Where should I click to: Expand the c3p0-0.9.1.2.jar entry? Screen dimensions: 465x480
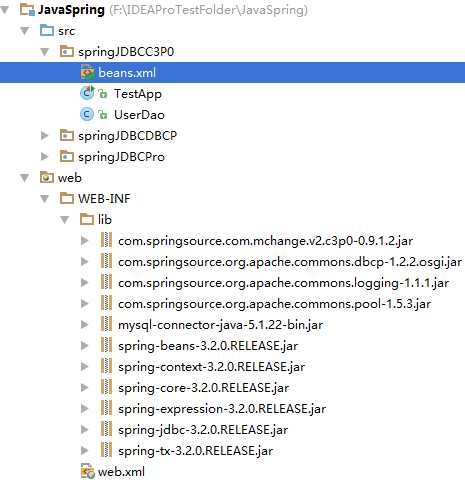[x=85, y=240]
